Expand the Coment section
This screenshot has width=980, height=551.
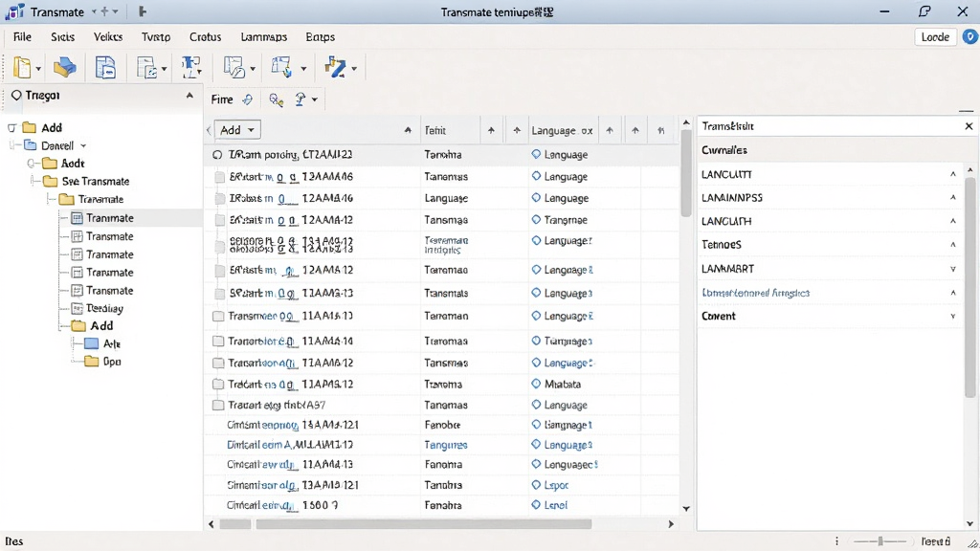[953, 316]
